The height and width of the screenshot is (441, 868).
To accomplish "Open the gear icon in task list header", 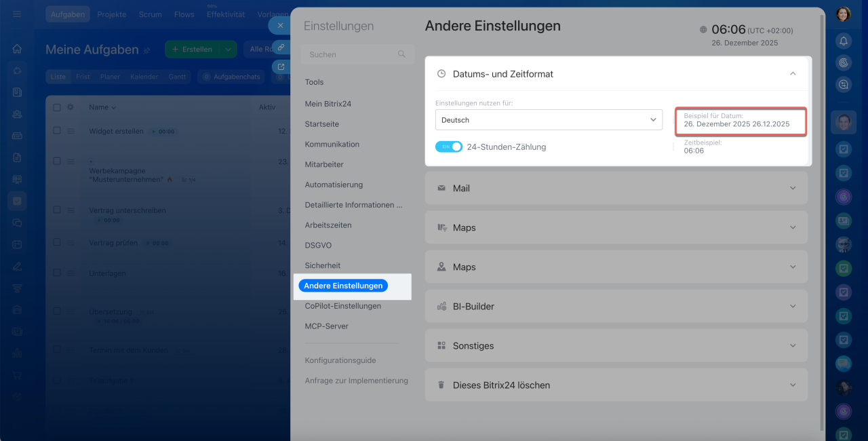I will pos(71,107).
